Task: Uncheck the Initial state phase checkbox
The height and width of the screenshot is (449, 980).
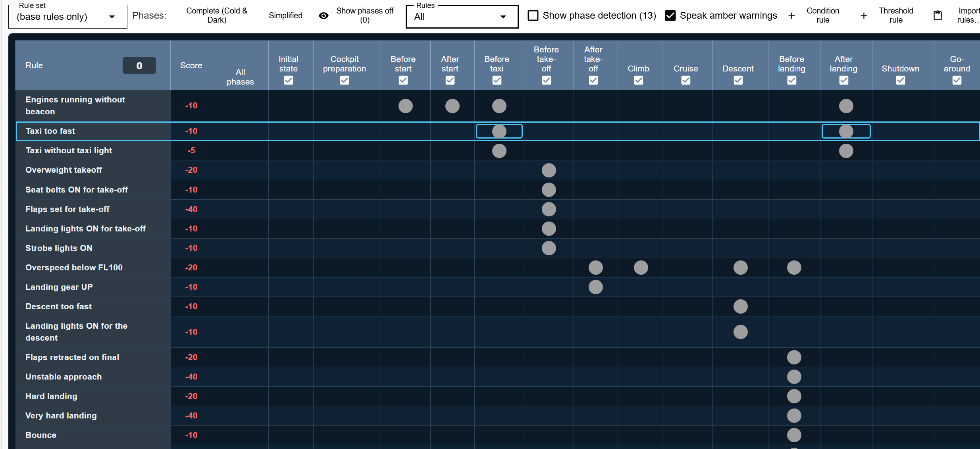Action: coord(289,80)
